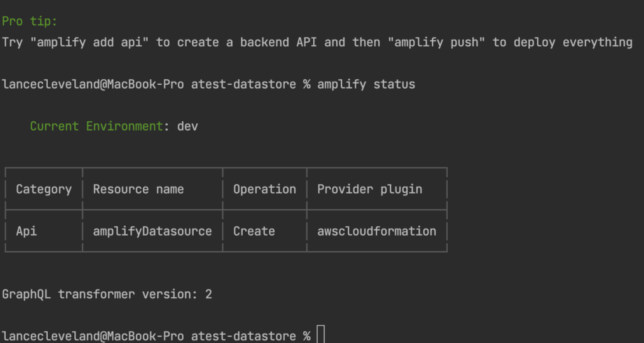The width and height of the screenshot is (644, 343).
Task: Click the "Category" table header
Action: 44,189
